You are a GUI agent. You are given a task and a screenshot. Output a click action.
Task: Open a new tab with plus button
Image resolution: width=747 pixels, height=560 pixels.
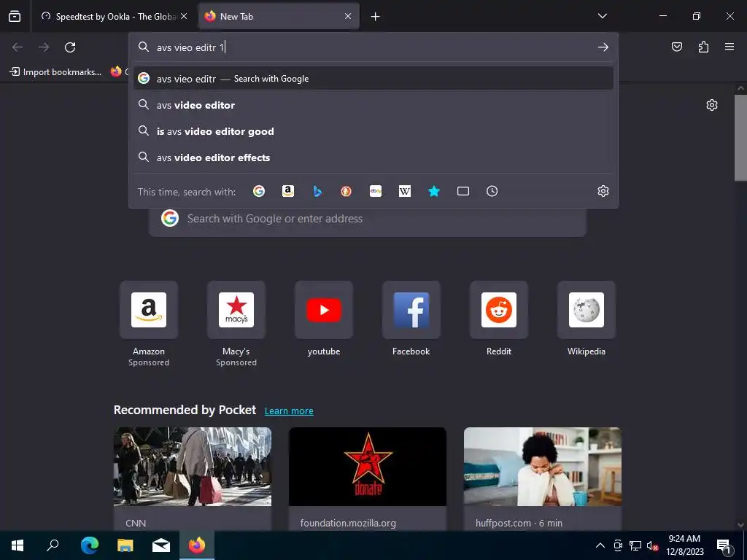[x=376, y=17]
